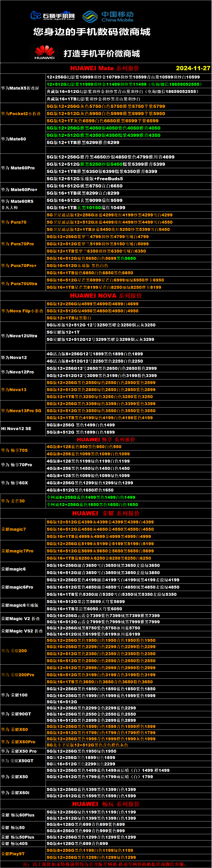212x868 pixels.
Task: Click the model cell reading exactly 华为 荣耀X50
Action: coord(23,776)
